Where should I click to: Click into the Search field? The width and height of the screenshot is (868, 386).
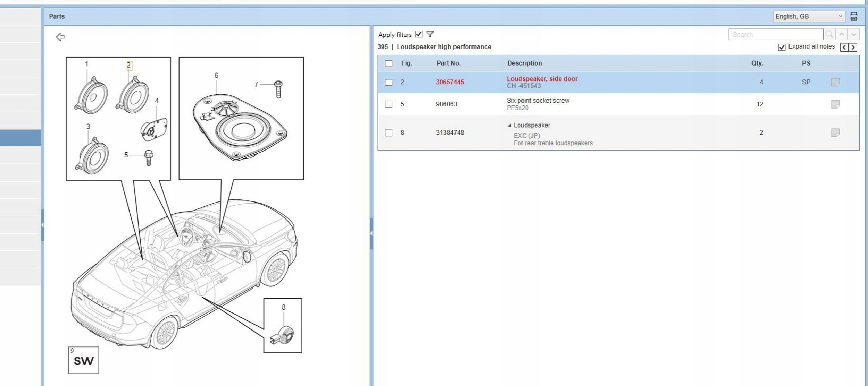pos(775,34)
